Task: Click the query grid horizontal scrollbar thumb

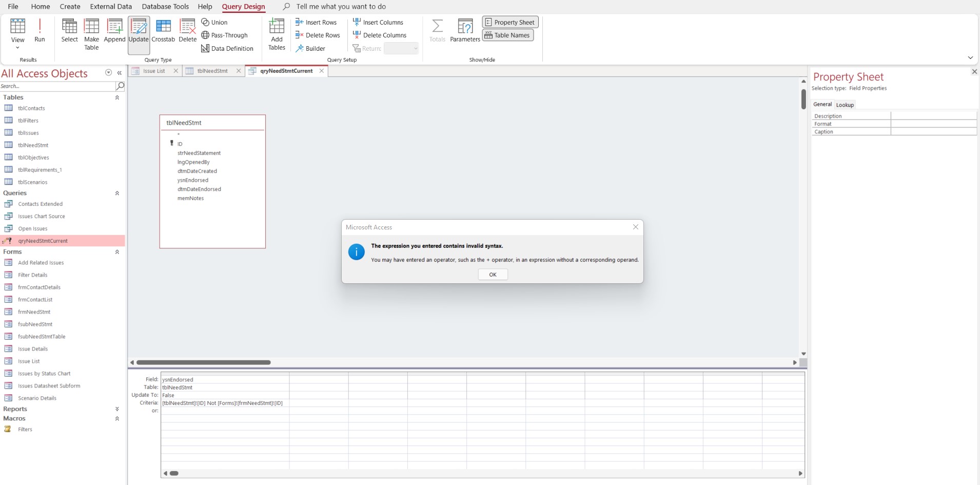Action: coord(174,473)
